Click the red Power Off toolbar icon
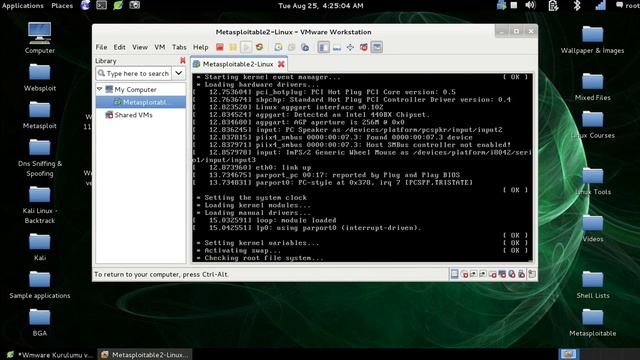The height and width of the screenshot is (360, 640). click(x=220, y=47)
